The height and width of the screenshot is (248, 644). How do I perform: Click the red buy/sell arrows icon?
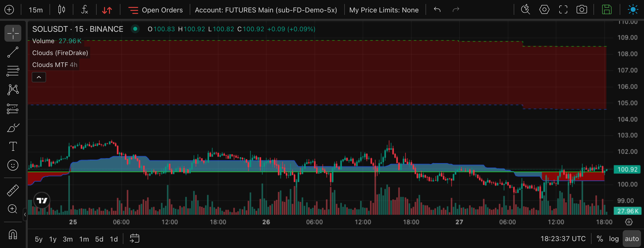point(107,10)
